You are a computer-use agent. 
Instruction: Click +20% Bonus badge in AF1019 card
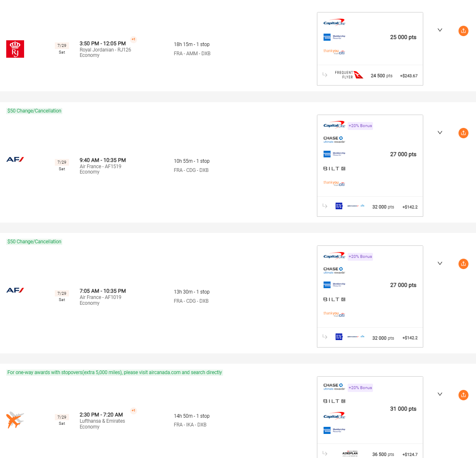point(360,257)
